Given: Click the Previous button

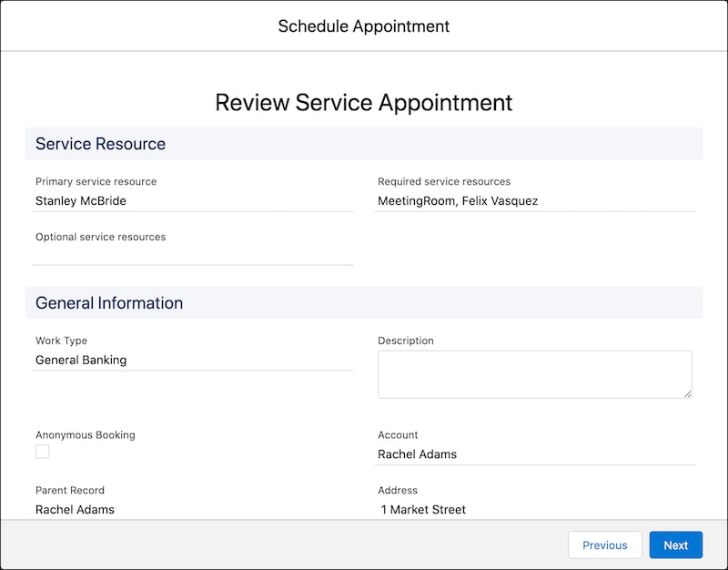Looking at the screenshot, I should pos(605,545).
